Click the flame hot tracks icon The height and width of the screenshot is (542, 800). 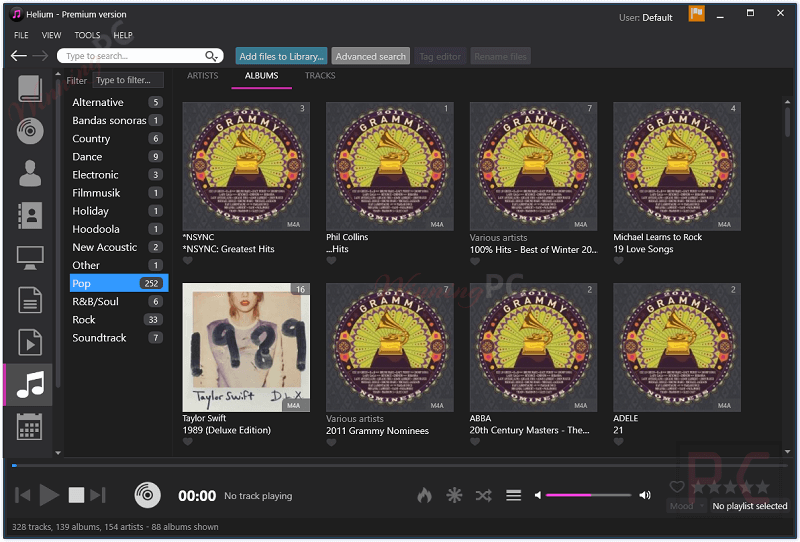click(424, 495)
